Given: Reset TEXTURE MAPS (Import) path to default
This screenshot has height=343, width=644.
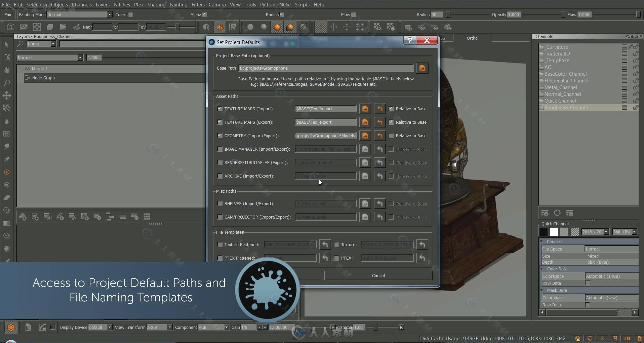Looking at the screenshot, I should (380, 109).
